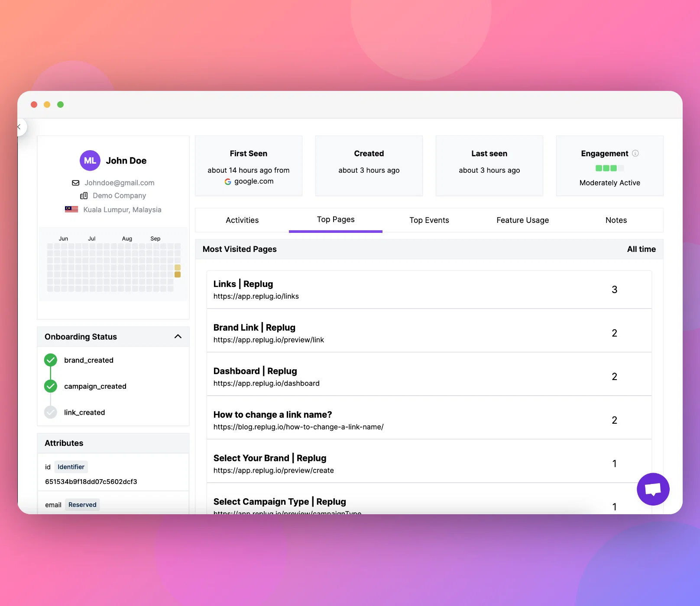The image size is (700, 606).
Task: Click the email envelope icon
Action: coord(76,183)
